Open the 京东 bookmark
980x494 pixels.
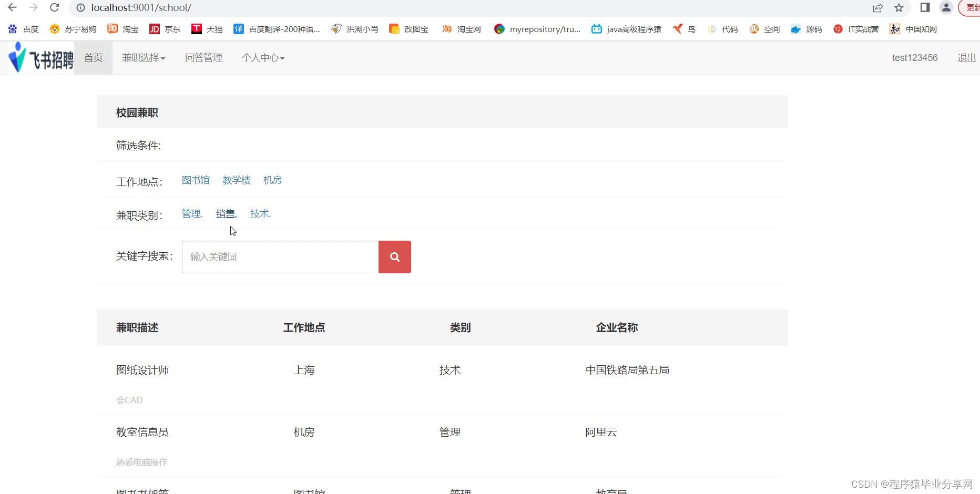pos(165,29)
